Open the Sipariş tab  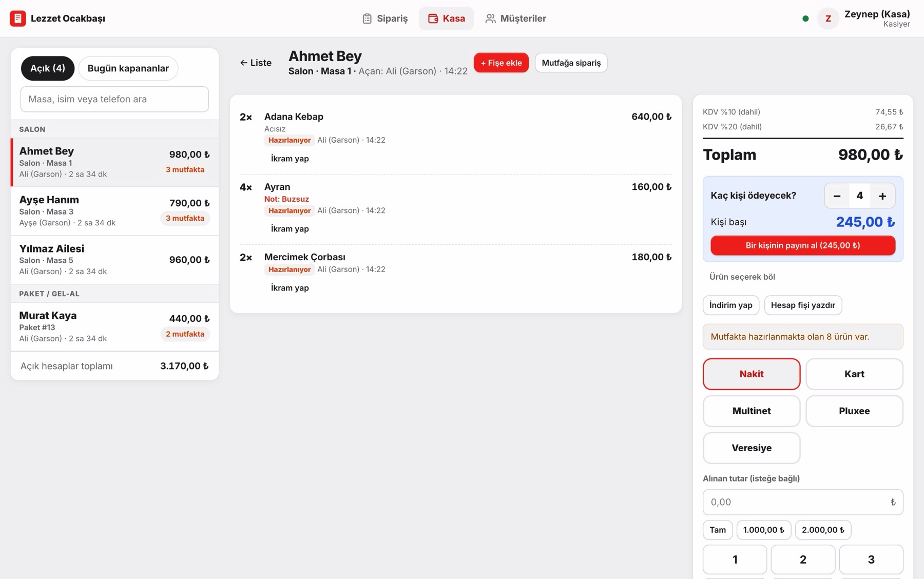pos(385,18)
